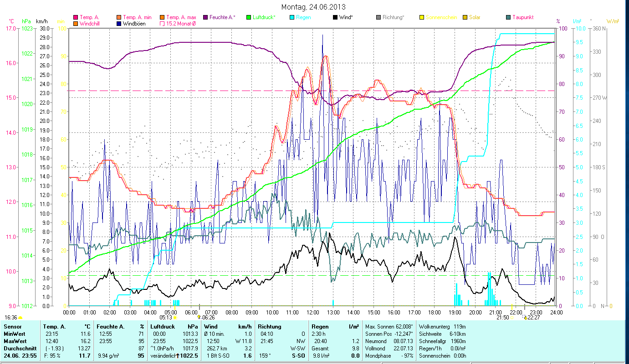Toggle the Solar legend square
The image size is (629, 364).
click(465, 18)
